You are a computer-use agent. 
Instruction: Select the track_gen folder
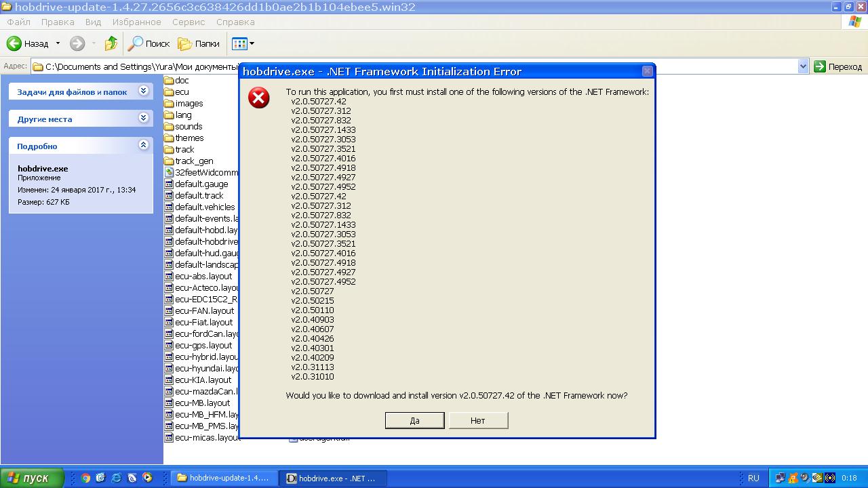[189, 161]
